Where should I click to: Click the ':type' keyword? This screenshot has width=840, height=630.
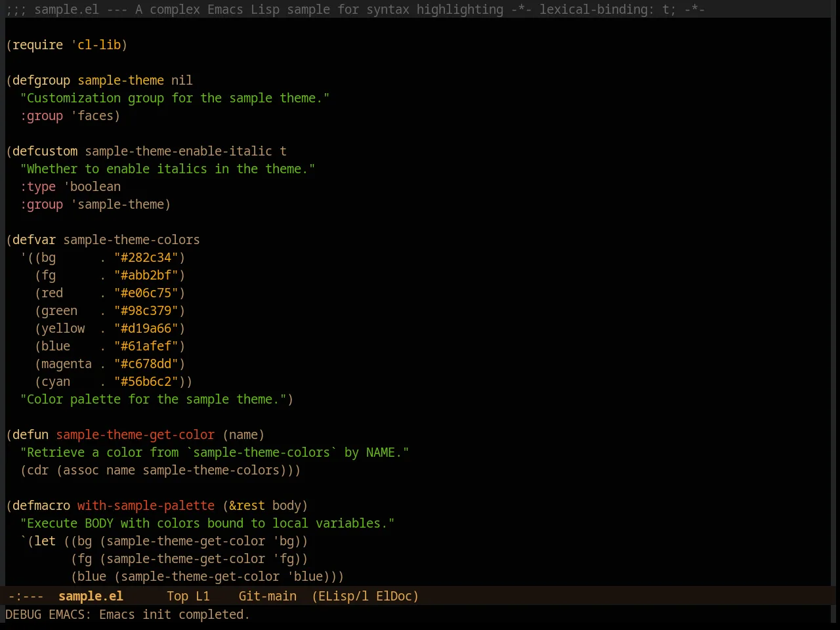[x=37, y=186]
